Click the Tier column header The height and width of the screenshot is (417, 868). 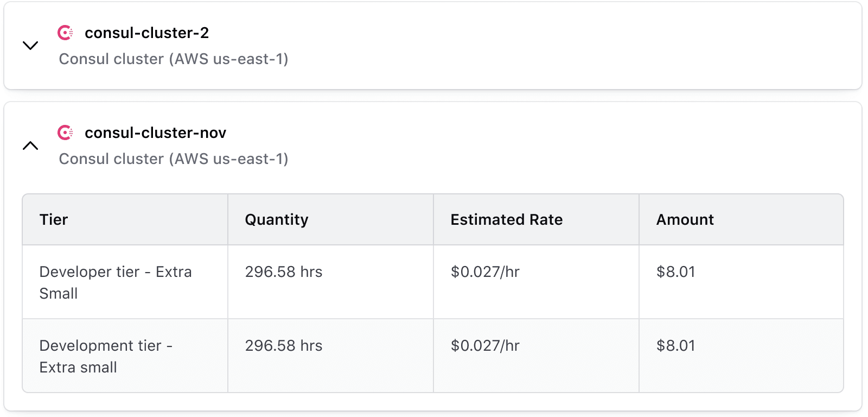point(53,219)
